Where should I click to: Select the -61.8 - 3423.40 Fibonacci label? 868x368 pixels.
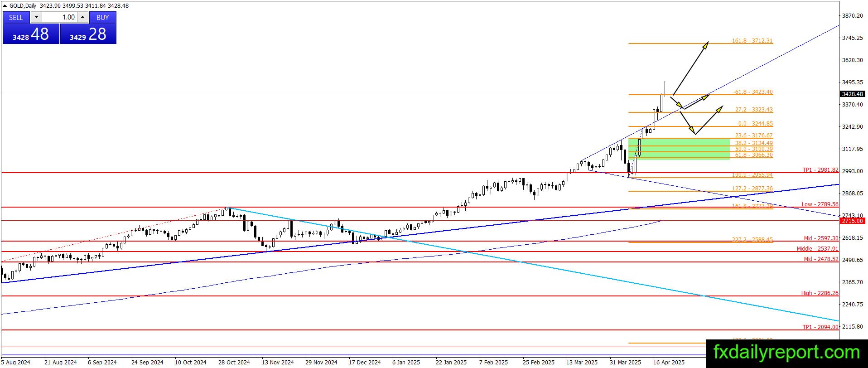click(x=753, y=92)
